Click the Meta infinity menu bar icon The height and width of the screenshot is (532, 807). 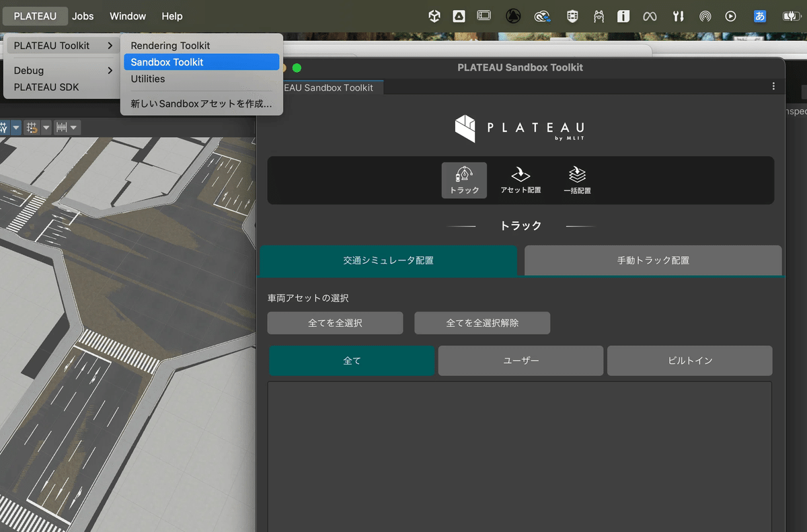tap(650, 16)
